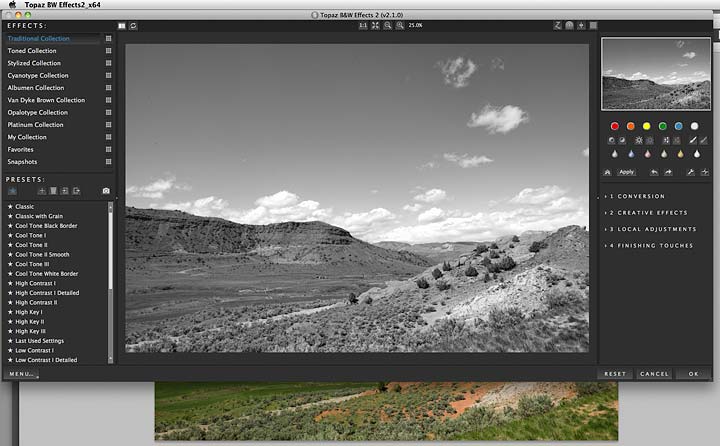Image resolution: width=720 pixels, height=446 pixels.
Task: Click the delete preset trash icon
Action: click(53, 191)
